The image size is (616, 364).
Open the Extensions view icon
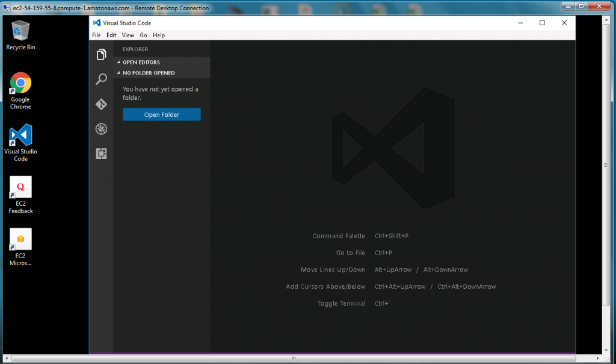tap(101, 153)
